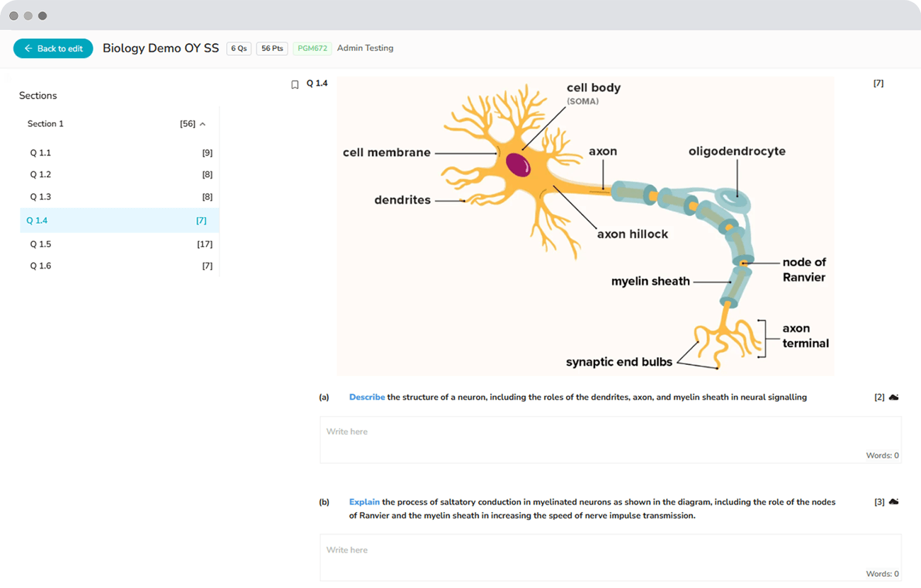Open question Q 1.1 in sidebar
Viewport: 921px width, 588px height.
(x=40, y=153)
